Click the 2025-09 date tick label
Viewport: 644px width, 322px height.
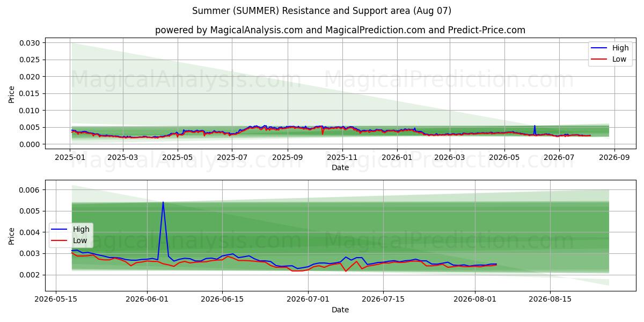pos(287,158)
